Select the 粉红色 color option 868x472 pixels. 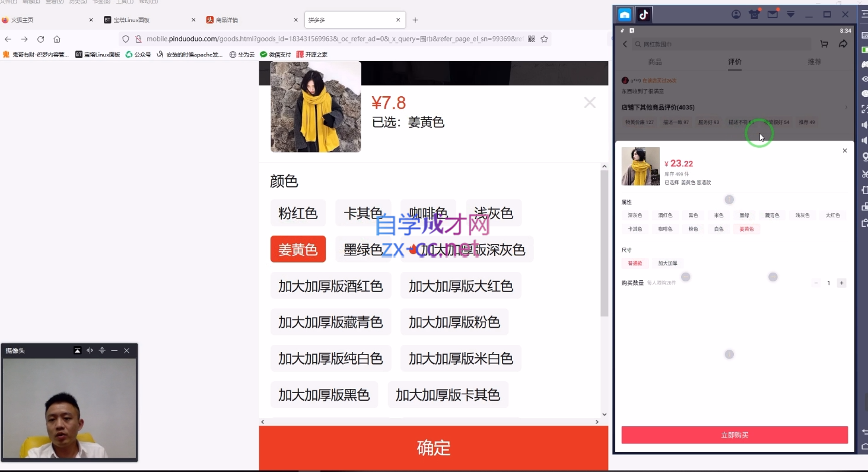(x=298, y=213)
